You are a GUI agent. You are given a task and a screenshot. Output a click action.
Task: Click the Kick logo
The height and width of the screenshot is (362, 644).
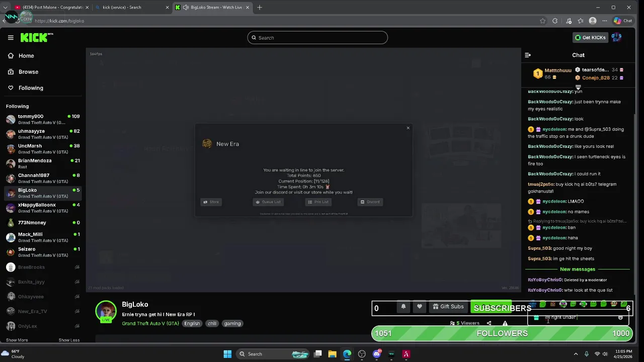[37, 38]
